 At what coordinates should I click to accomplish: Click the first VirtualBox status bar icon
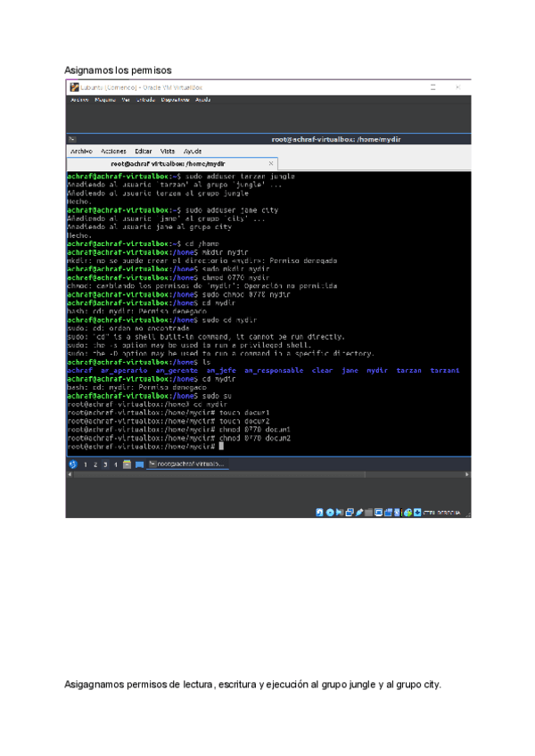pyautogui.click(x=320, y=513)
